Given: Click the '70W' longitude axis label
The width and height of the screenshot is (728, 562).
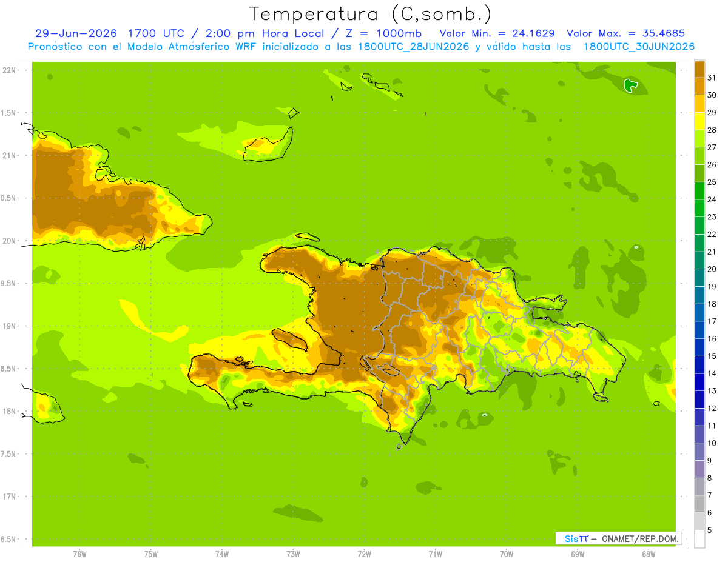Looking at the screenshot, I should point(507,554).
